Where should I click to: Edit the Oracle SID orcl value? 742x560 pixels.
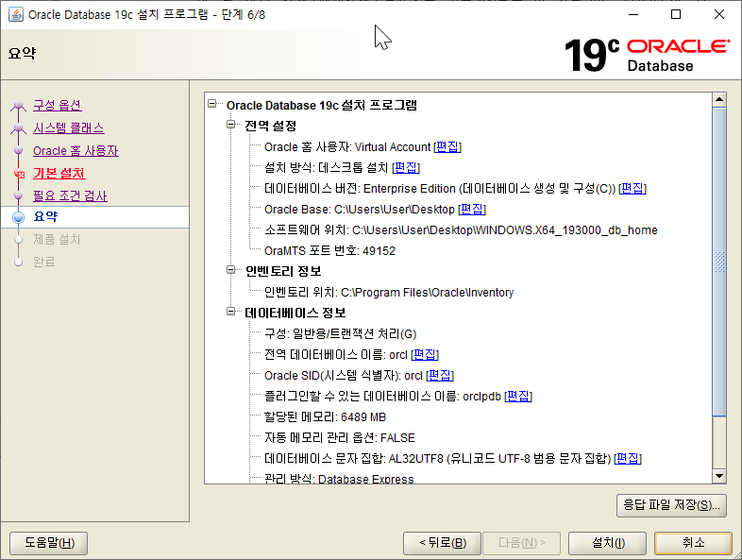tap(440, 376)
